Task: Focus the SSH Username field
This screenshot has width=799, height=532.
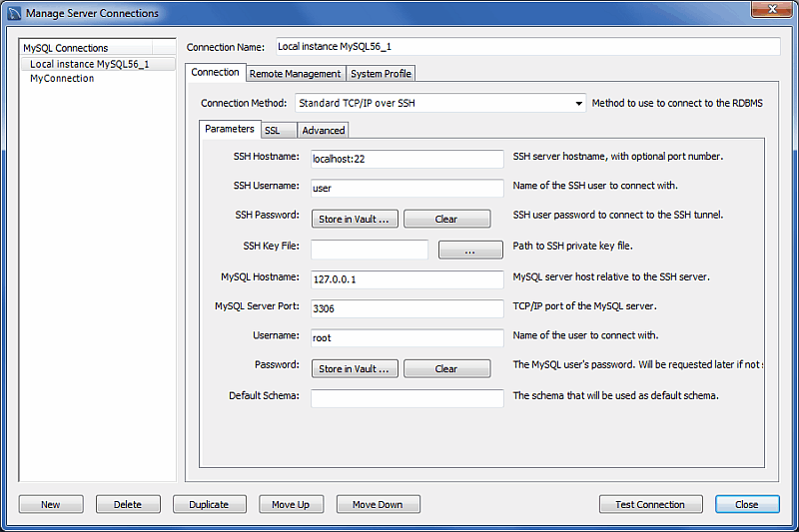Action: 407,188
